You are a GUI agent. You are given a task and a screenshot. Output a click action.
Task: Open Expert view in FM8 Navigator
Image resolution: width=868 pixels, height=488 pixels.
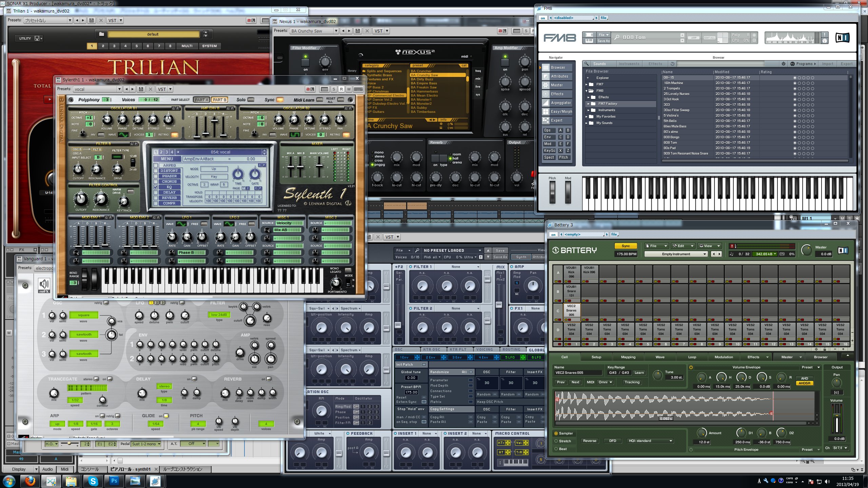[x=557, y=120]
